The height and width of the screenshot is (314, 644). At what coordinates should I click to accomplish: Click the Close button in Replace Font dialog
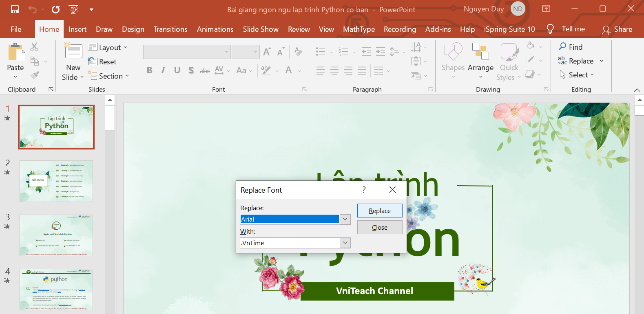click(380, 227)
